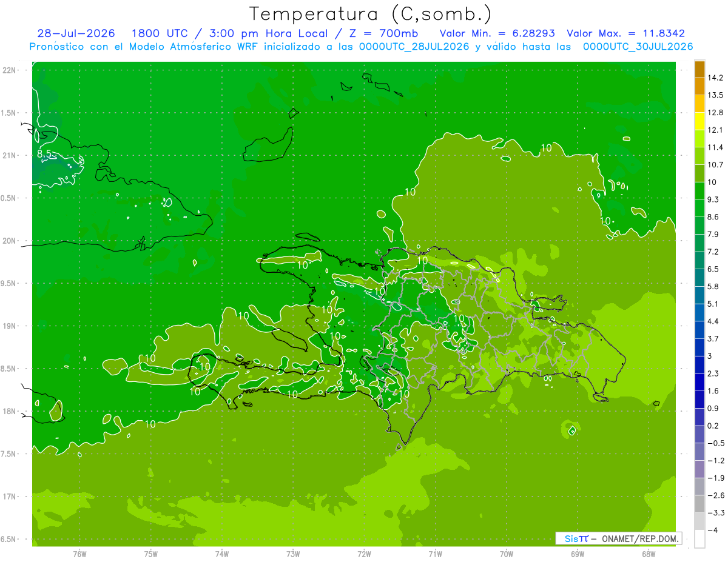Click the "74W" longitude label
The image size is (728, 562).
coord(222,554)
